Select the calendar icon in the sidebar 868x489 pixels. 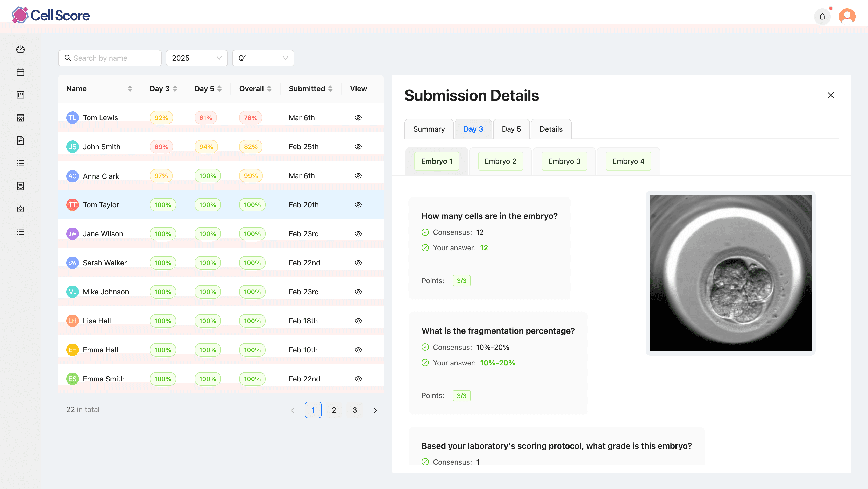coord(20,72)
